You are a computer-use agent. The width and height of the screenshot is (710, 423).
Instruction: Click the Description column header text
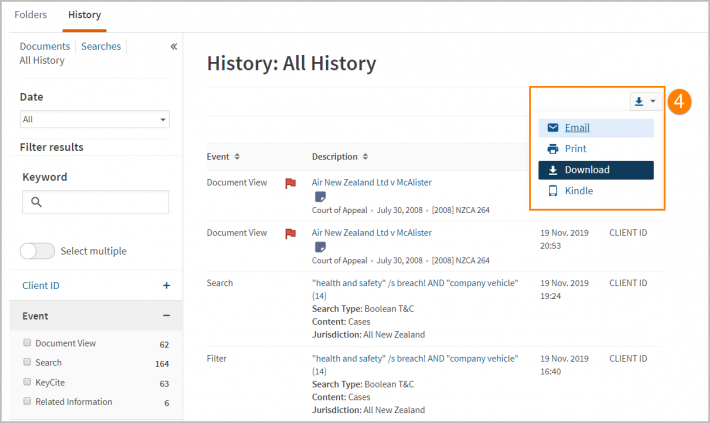tap(335, 157)
